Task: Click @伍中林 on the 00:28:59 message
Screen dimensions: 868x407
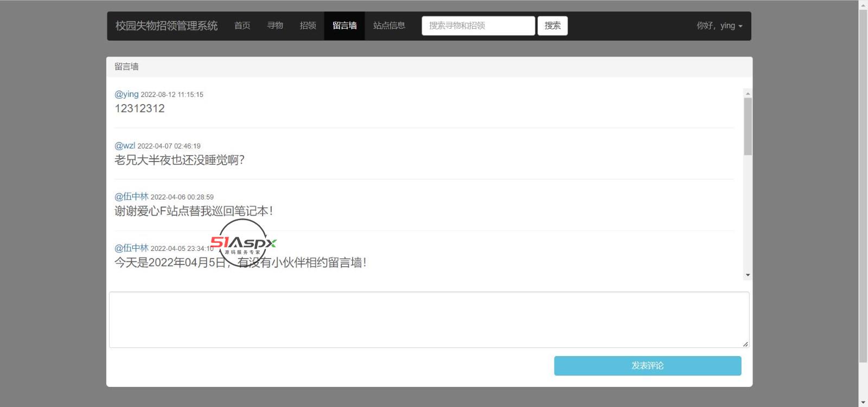Action: 131,196
